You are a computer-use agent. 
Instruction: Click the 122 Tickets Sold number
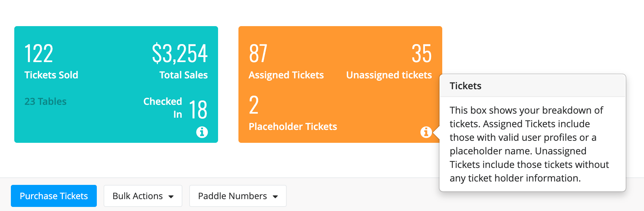tap(39, 54)
